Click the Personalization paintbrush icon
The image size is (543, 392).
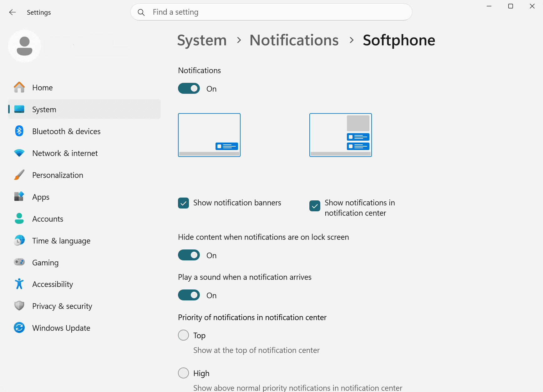coord(19,175)
